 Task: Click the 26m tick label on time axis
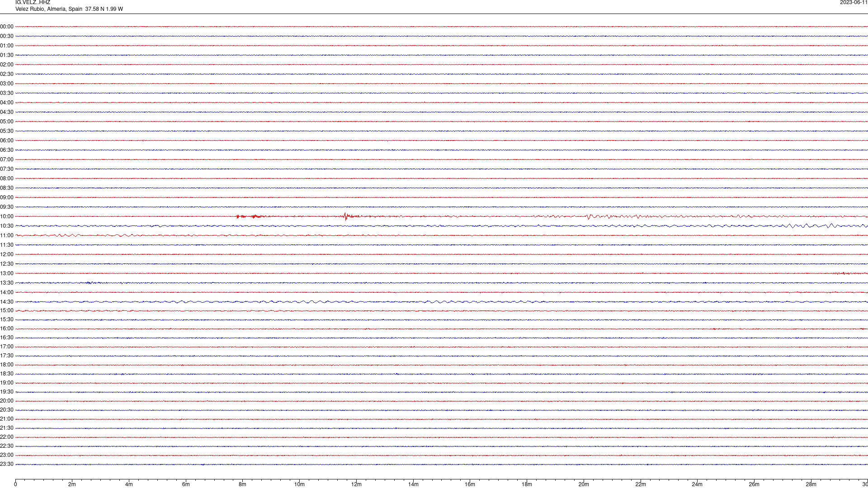(754, 484)
